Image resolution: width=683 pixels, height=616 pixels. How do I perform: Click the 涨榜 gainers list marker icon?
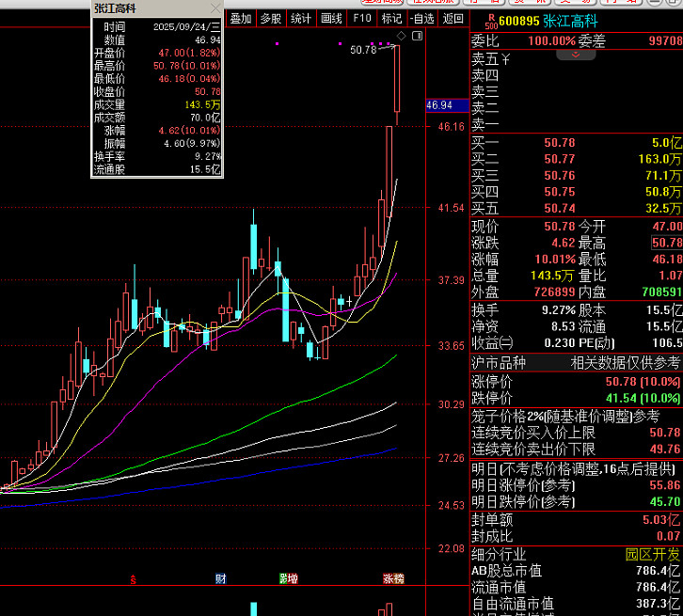point(392,578)
